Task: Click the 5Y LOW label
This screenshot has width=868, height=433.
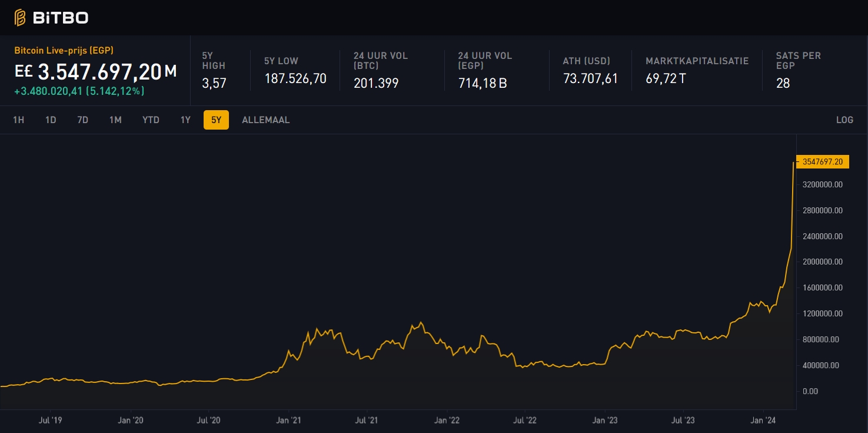Action: coord(281,61)
